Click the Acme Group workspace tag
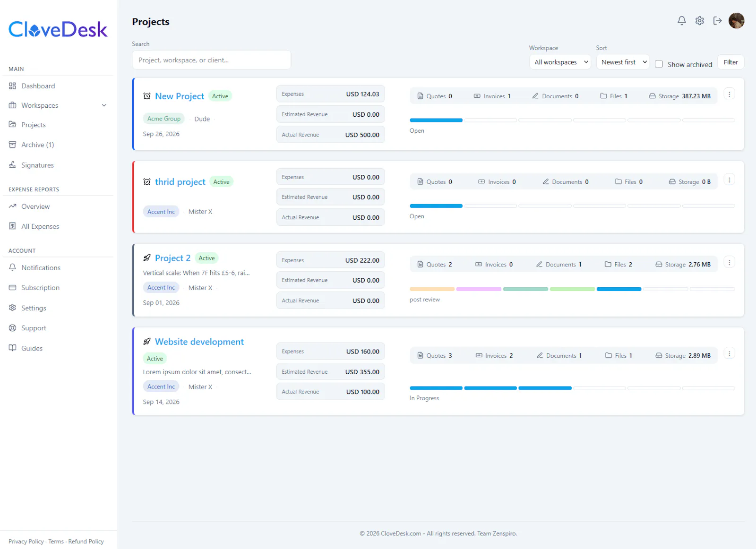The height and width of the screenshot is (549, 756). pos(163,119)
